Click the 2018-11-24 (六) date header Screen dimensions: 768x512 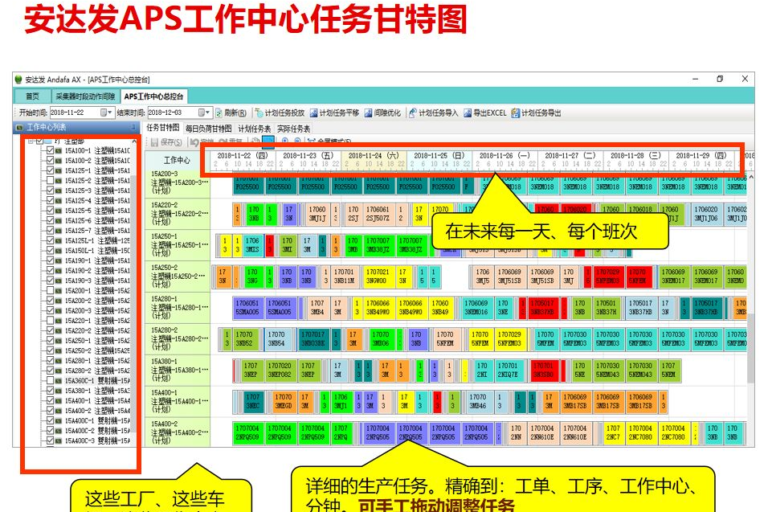(374, 155)
